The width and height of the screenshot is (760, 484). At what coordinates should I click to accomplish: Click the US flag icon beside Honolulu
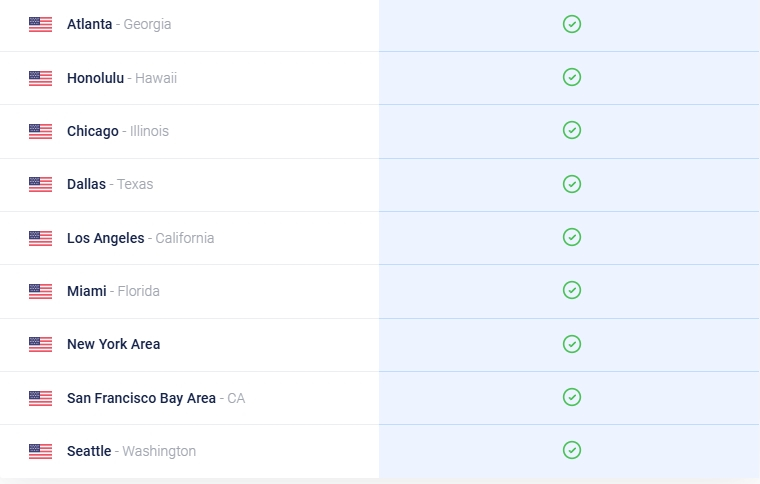click(x=40, y=78)
